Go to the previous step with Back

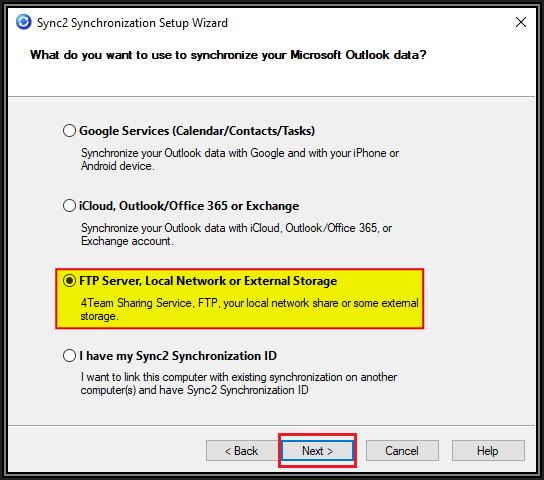pyautogui.click(x=242, y=451)
